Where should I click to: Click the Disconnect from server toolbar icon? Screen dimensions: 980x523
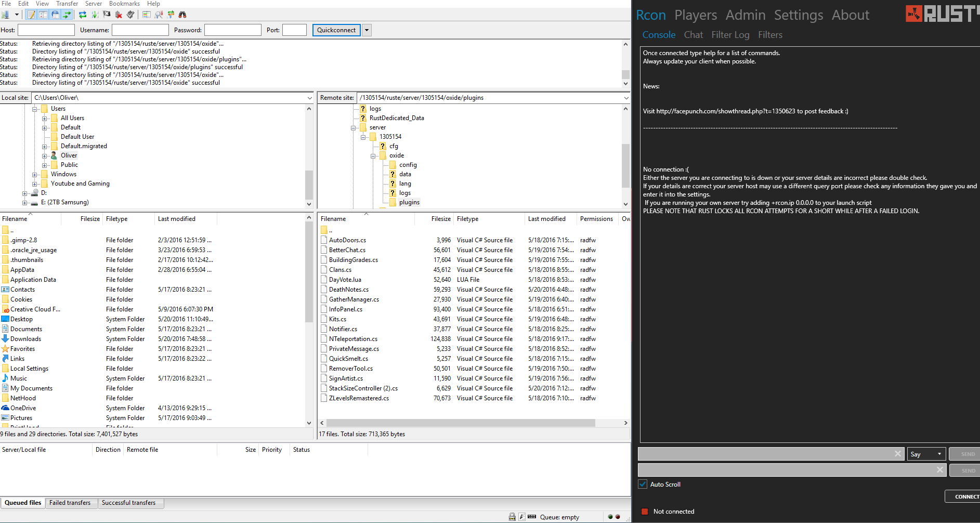click(119, 15)
